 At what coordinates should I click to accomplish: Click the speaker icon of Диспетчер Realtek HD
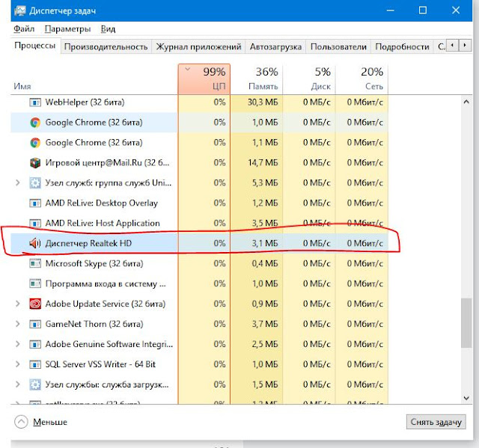click(x=35, y=243)
